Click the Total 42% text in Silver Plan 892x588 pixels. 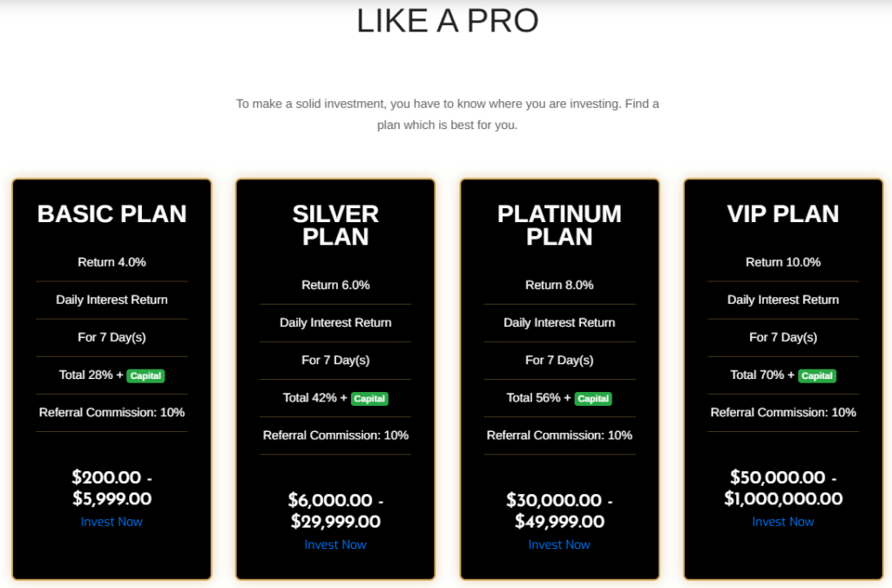click(309, 398)
